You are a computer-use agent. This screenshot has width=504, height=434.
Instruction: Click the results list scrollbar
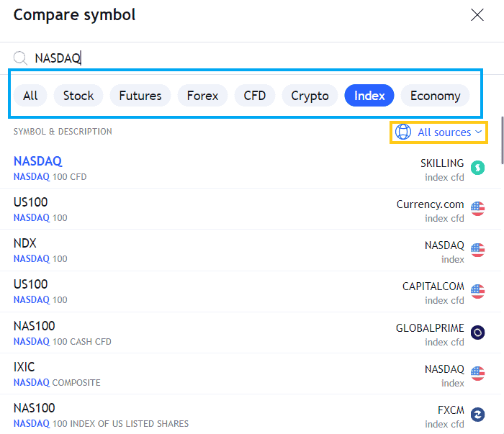coord(502,140)
